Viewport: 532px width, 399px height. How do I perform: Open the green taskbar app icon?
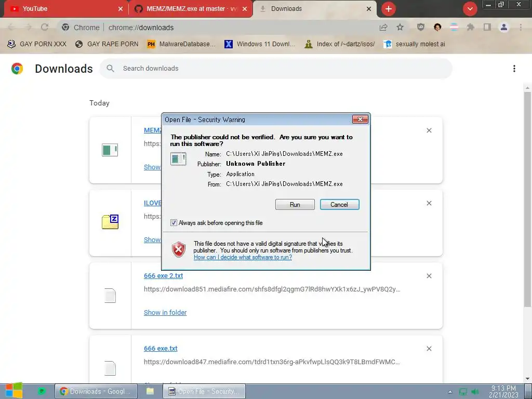(42, 391)
